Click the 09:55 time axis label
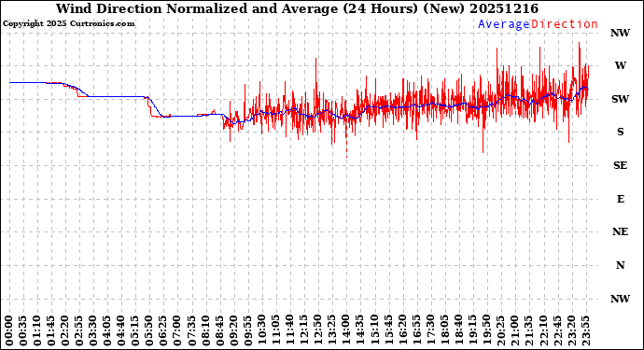Image resolution: width=644 pixels, height=350 pixels. coord(247,331)
